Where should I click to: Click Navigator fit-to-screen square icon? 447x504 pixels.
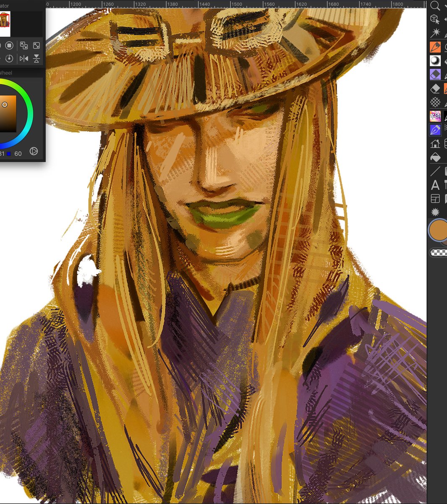tap(10, 45)
